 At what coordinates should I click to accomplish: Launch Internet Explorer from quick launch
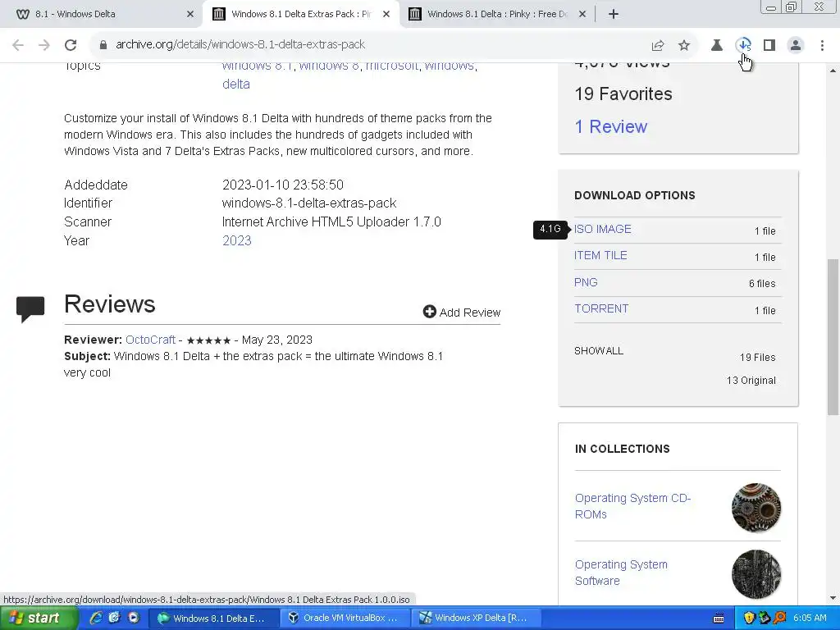click(x=96, y=618)
